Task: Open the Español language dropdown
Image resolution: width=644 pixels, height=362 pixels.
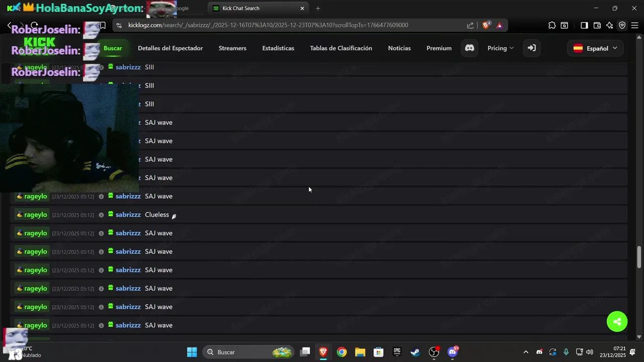Action: click(595, 48)
